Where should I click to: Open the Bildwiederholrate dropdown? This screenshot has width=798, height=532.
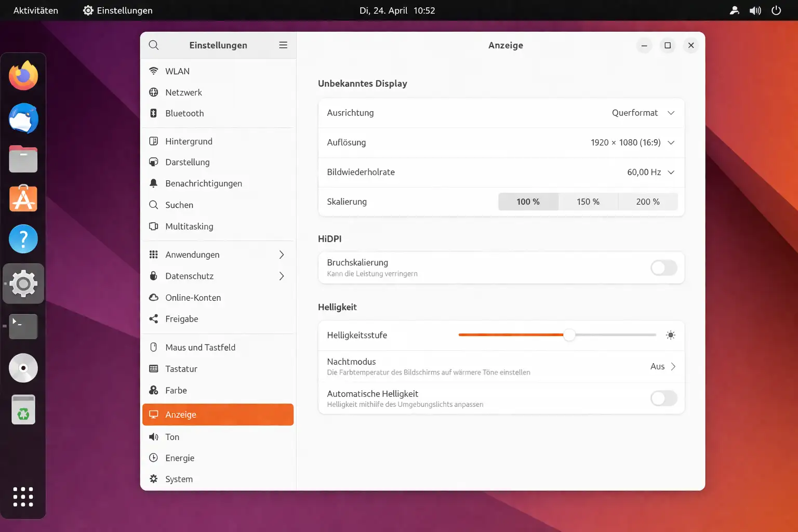click(x=650, y=172)
